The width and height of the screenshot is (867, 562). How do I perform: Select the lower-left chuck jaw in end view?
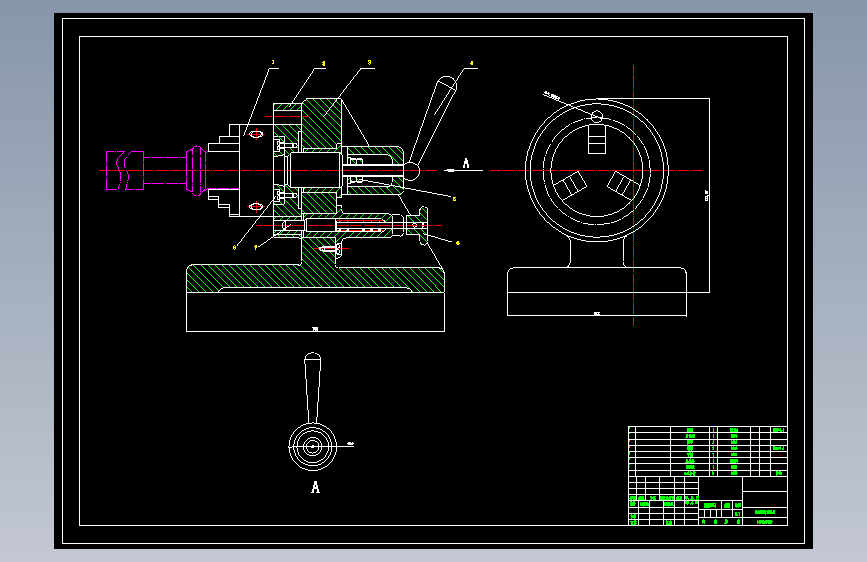point(571,185)
